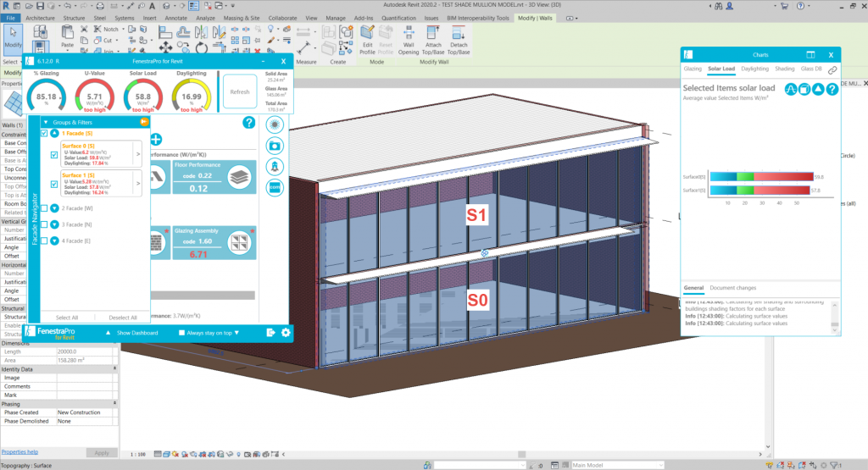
Task: Click the Glazing Assembly window icon
Action: pyautogui.click(x=239, y=243)
